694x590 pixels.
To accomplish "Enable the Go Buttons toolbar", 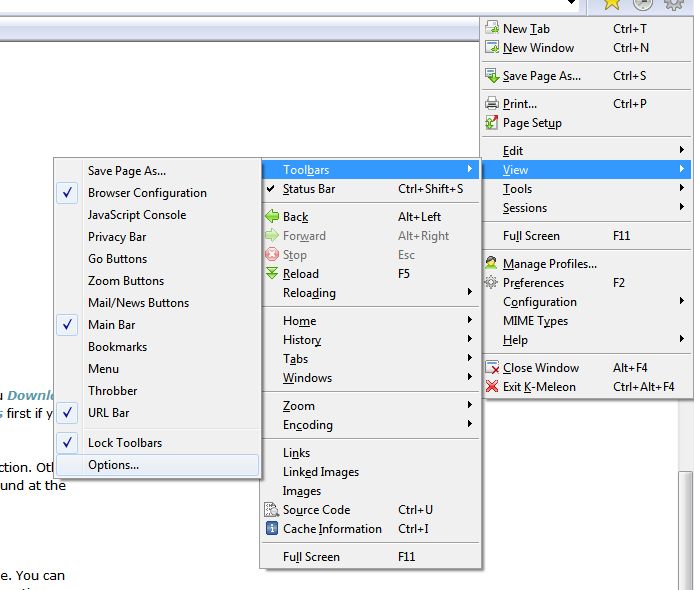I will pyautogui.click(x=158, y=259).
